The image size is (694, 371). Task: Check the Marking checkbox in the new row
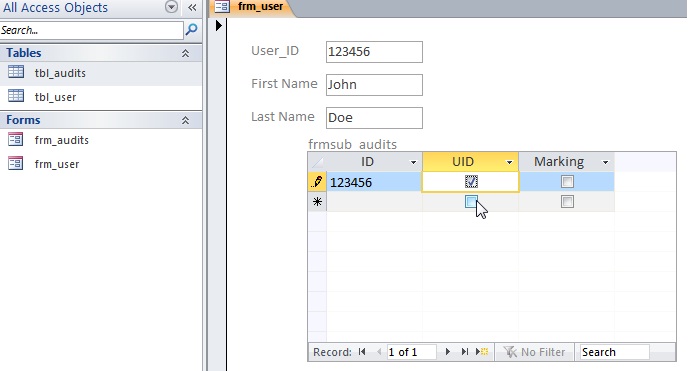pyautogui.click(x=567, y=202)
